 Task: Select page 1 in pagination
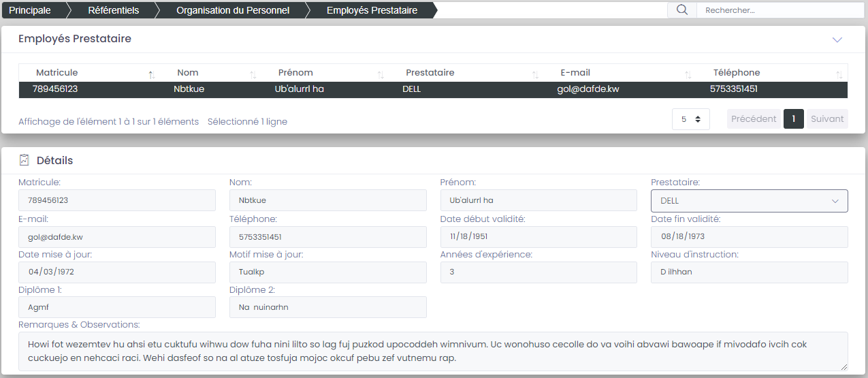point(794,119)
